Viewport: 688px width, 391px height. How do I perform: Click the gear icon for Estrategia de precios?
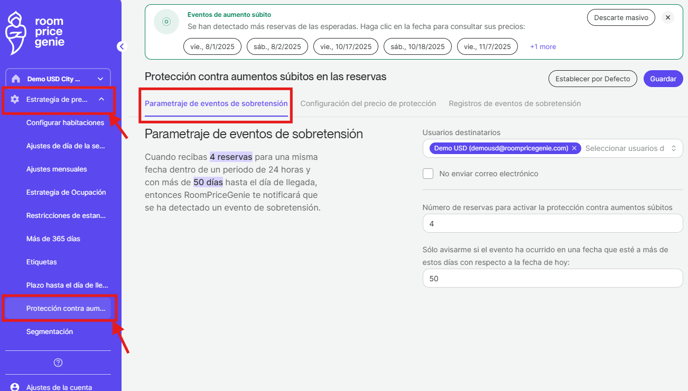coord(14,100)
